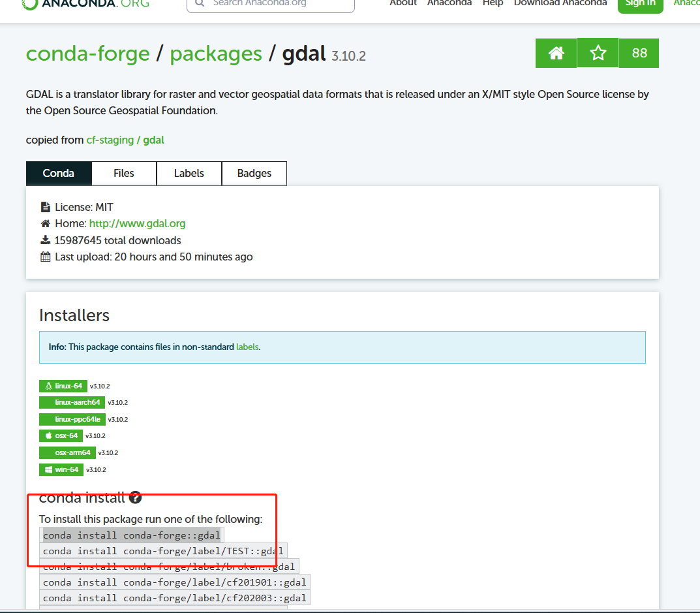This screenshot has width=700, height=613.
Task: Click the Linux penguin icon
Action: pyautogui.click(x=48, y=386)
